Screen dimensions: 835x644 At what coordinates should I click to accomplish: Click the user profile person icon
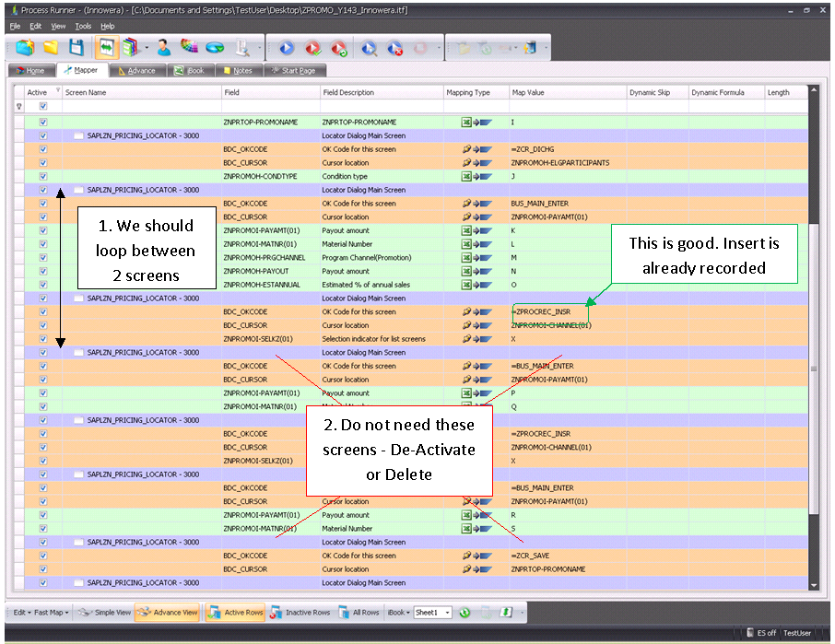click(x=164, y=47)
